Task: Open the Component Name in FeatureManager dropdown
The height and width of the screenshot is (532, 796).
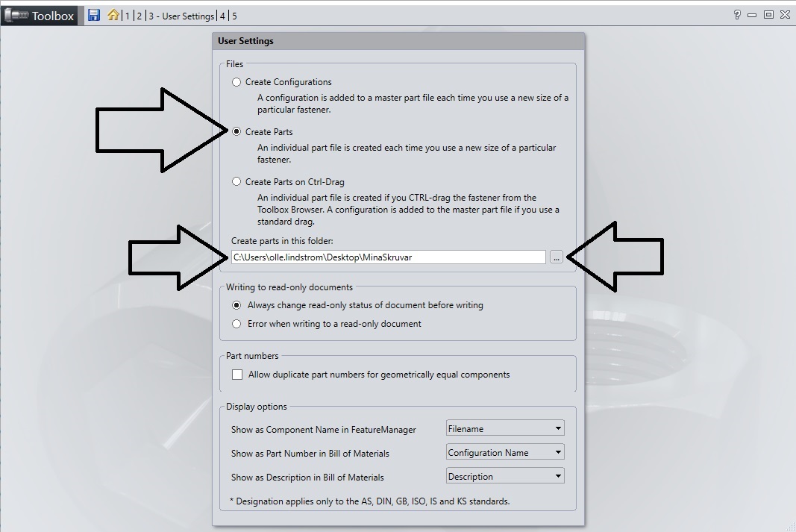Action: click(505, 428)
